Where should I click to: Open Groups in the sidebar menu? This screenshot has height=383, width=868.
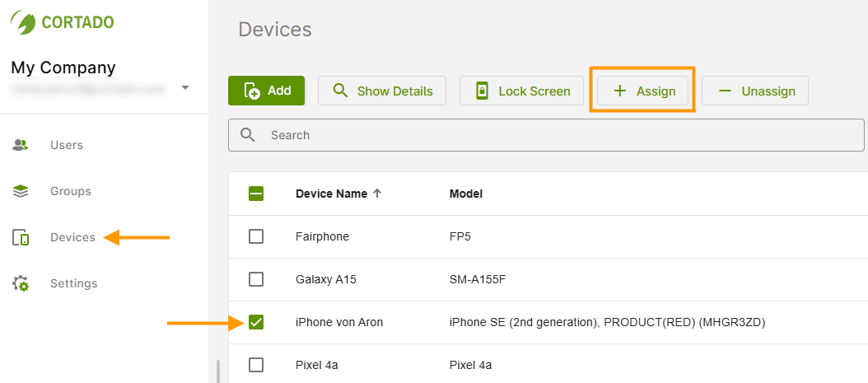pyautogui.click(x=70, y=191)
